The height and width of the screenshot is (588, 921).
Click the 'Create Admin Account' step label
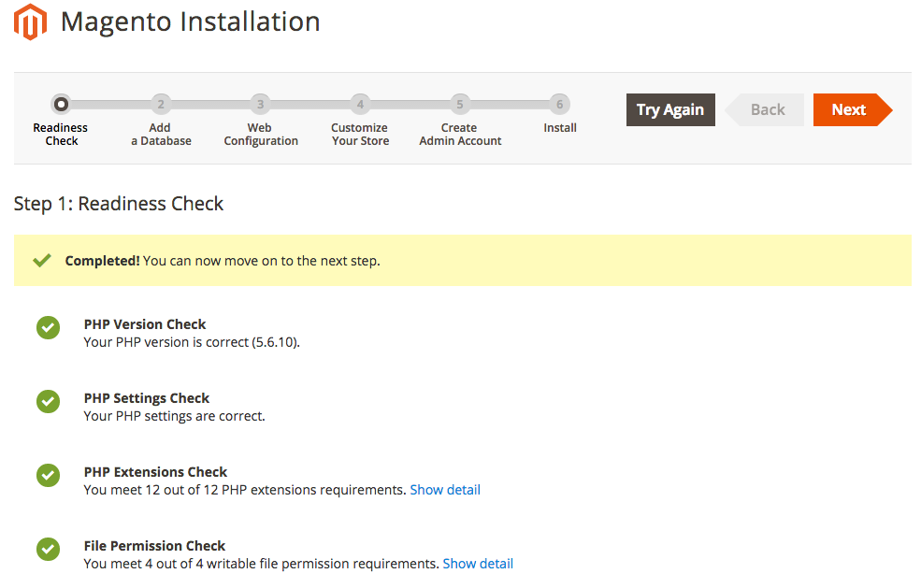tap(460, 135)
